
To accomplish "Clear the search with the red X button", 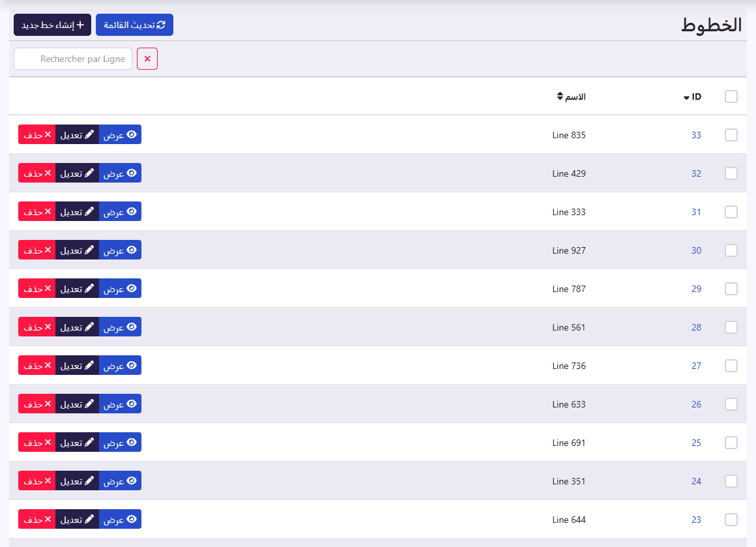I will (x=147, y=59).
